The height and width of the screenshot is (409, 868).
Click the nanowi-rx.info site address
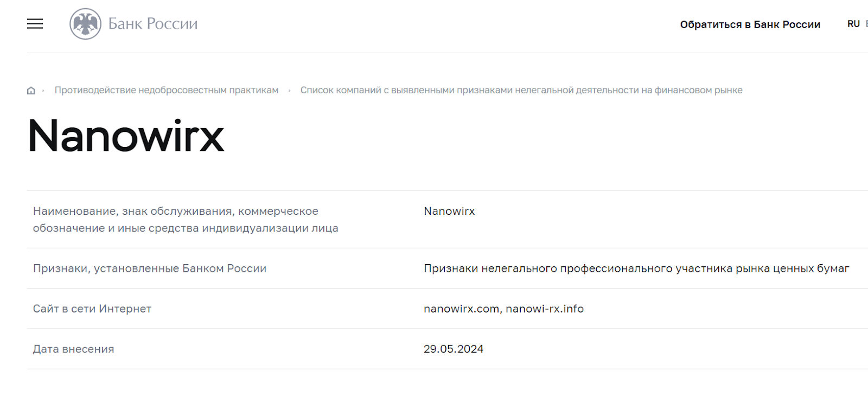click(x=545, y=309)
